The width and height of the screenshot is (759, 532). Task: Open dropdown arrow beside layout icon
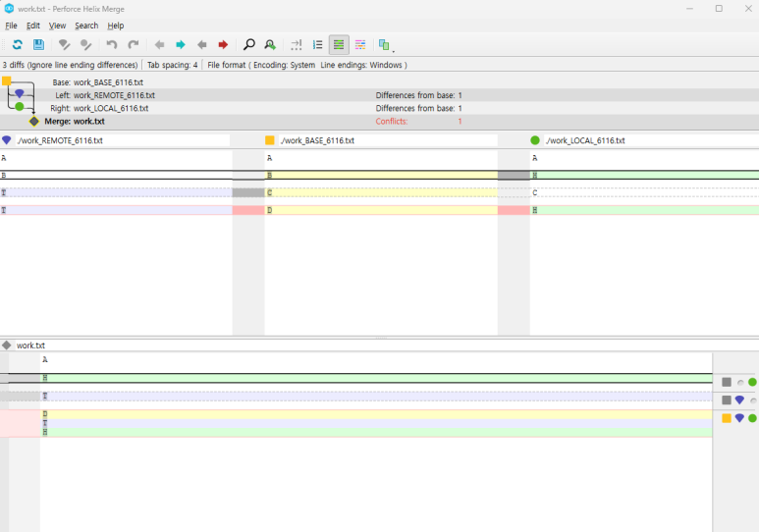coord(393,50)
